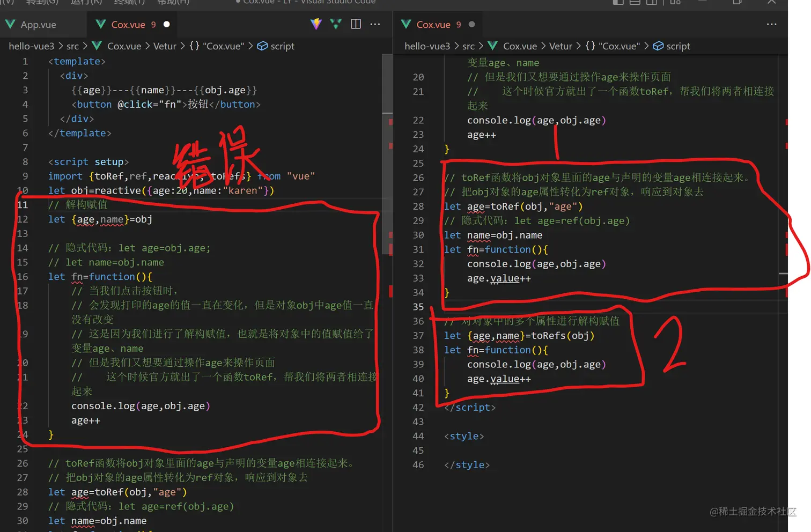Click "age.value++" on right editor line 40

click(499, 379)
